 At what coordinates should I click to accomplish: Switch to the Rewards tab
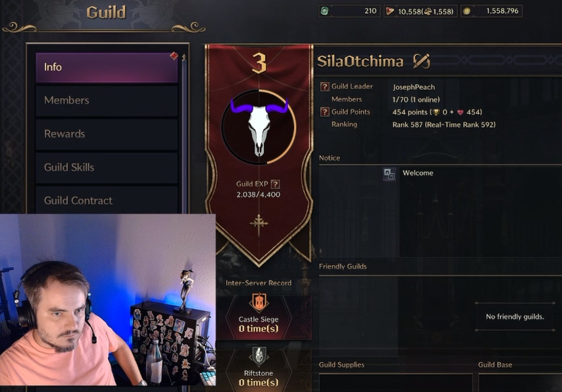tap(107, 134)
